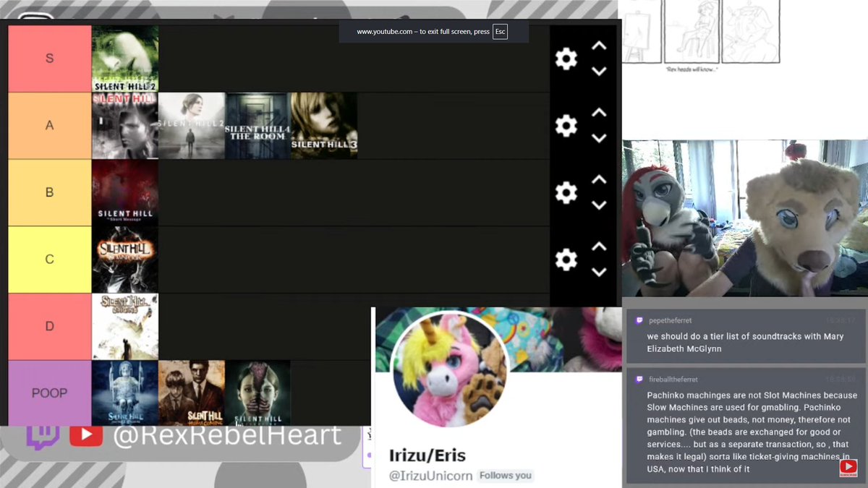Click the A tier label

50,126
